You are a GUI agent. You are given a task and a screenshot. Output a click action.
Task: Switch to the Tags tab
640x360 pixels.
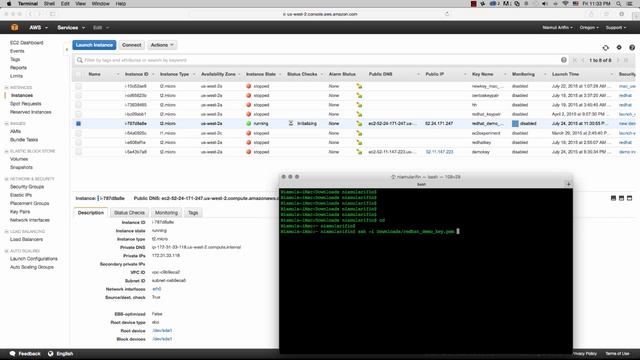click(x=193, y=213)
